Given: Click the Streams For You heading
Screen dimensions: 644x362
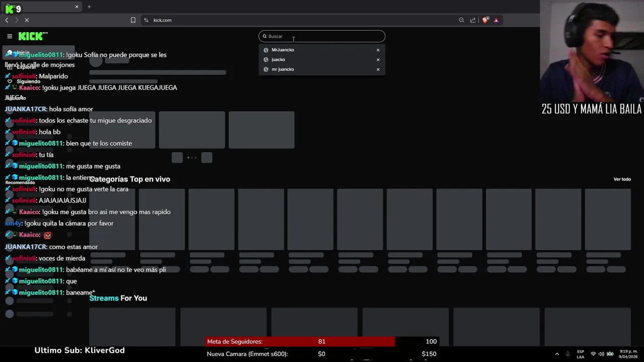Looking at the screenshot, I should (x=118, y=298).
